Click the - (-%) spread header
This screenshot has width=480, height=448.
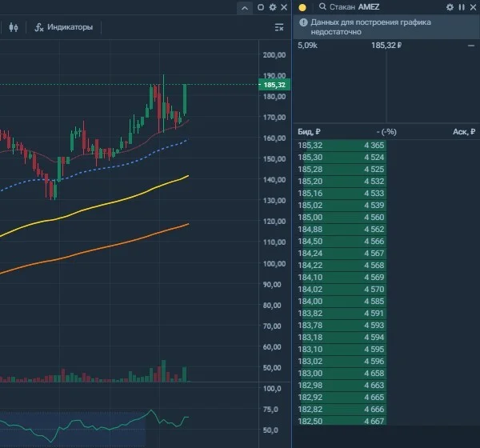click(x=386, y=132)
